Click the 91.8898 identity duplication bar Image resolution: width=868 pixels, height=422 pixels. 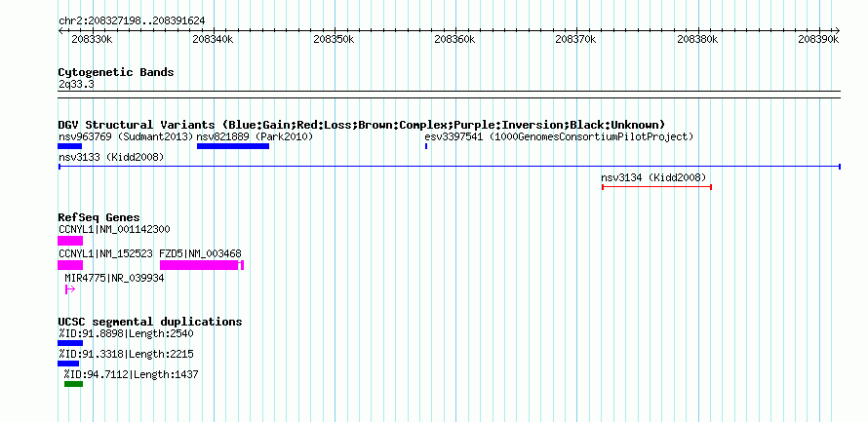point(70,343)
